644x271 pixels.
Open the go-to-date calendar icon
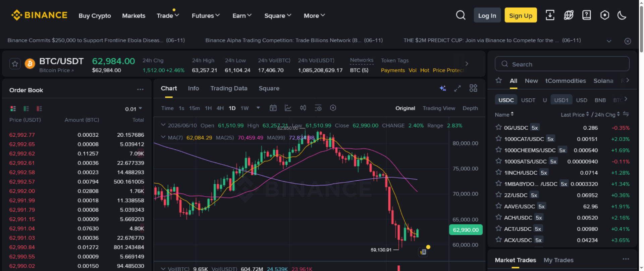pos(273,108)
